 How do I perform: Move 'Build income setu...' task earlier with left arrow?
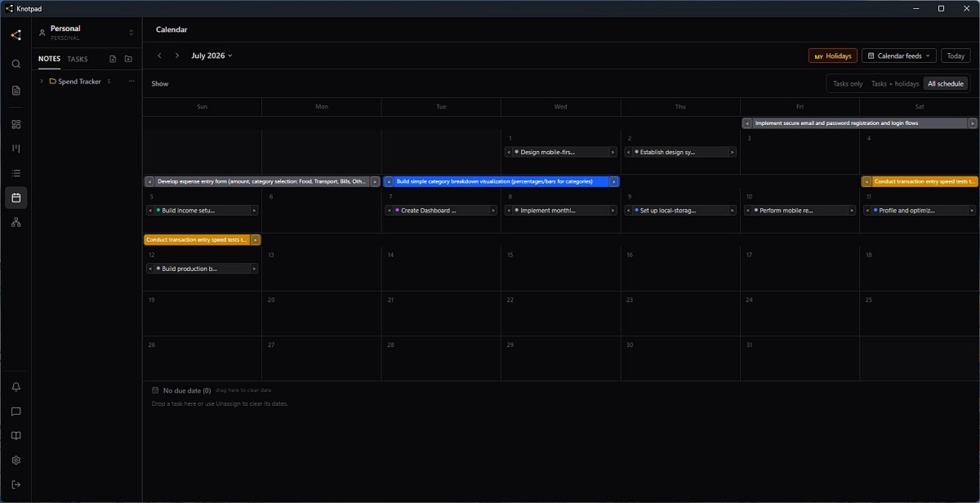click(x=150, y=211)
